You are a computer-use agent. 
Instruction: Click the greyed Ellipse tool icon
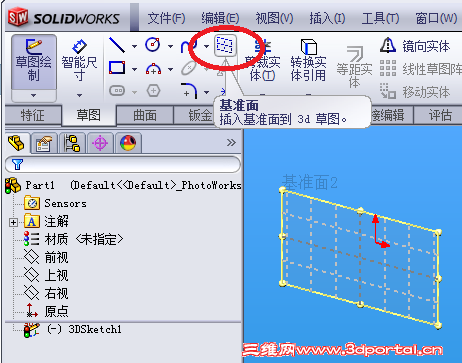(x=189, y=68)
